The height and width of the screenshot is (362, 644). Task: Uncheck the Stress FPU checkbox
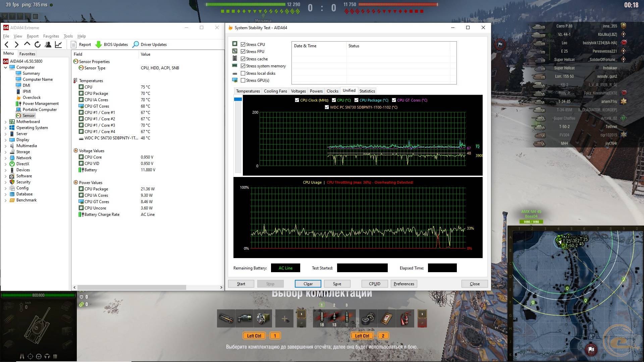pos(243,52)
